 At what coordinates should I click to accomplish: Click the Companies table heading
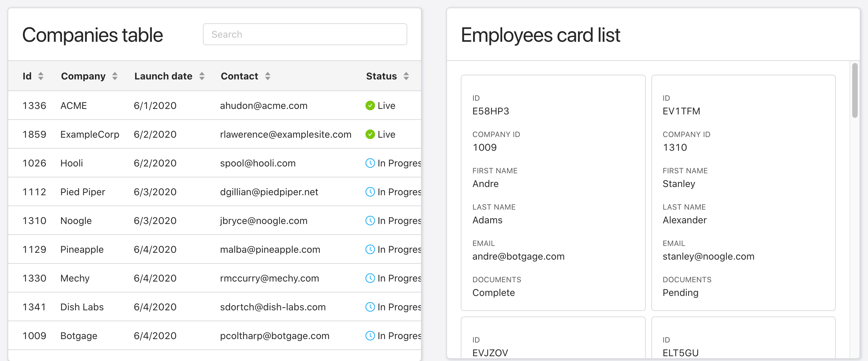point(93,35)
